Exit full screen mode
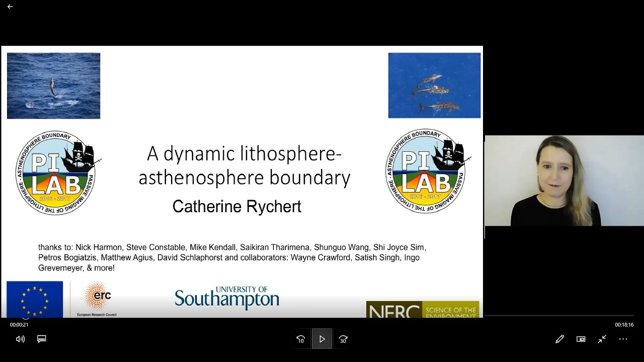 pos(602,339)
